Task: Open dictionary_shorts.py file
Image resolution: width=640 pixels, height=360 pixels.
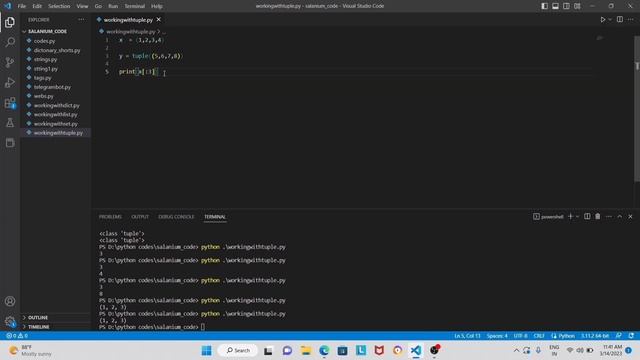Action: tap(56, 50)
